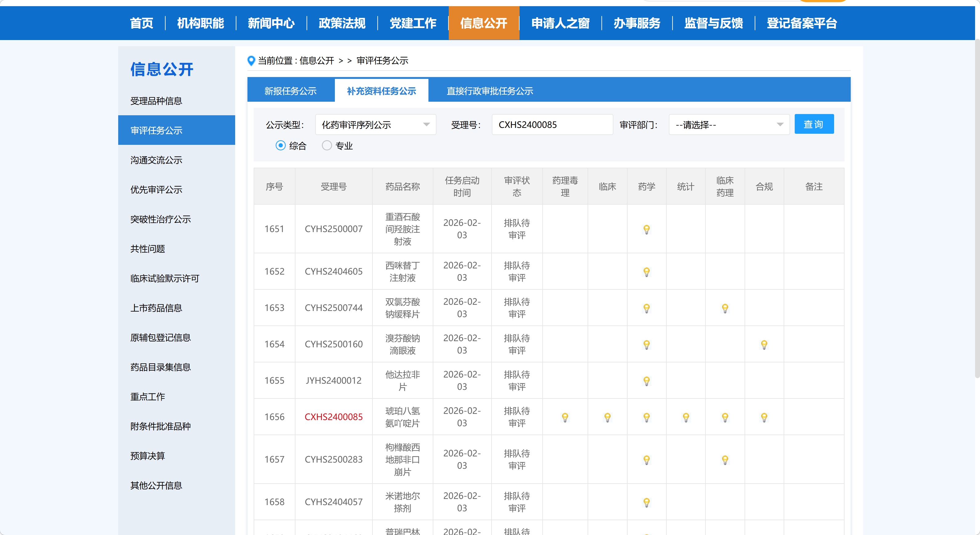Click 统计 lightbulb icon in row 1656

click(685, 417)
